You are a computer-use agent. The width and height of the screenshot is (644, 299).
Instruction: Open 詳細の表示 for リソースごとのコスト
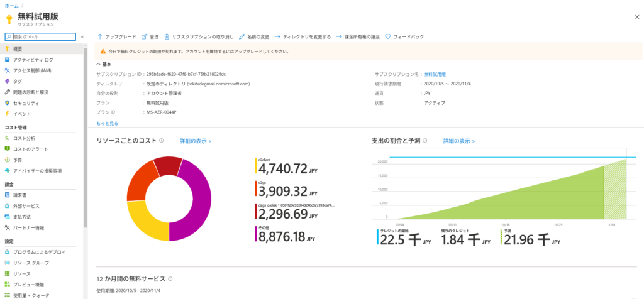[196, 141]
